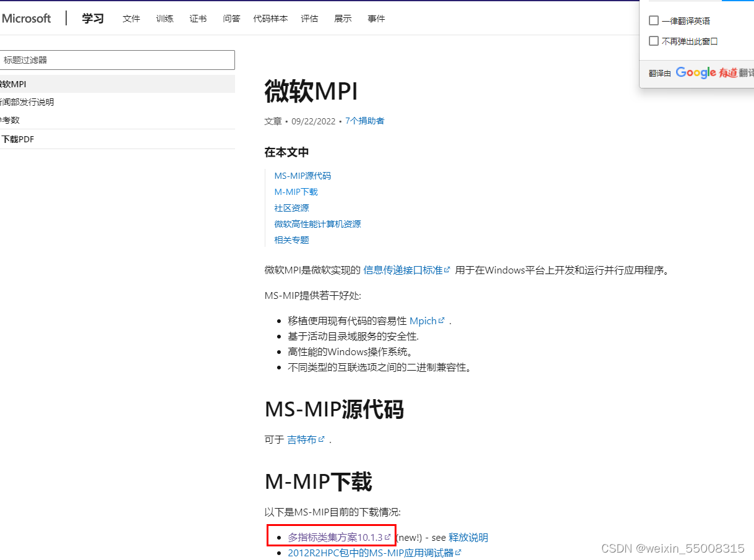This screenshot has height=560, width=754.
Task: Jump to 微软高性能计算机资源 section
Action: (317, 224)
